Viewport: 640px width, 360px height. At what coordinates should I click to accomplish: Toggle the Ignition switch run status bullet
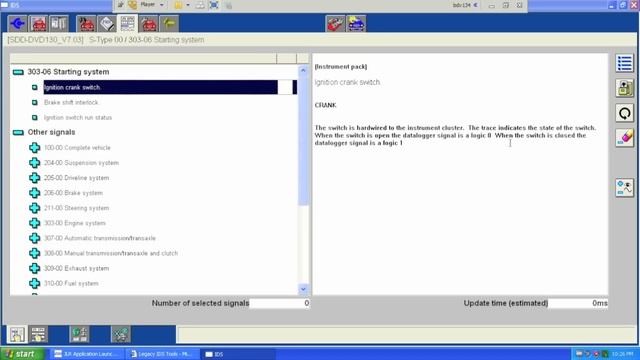pyautogui.click(x=35, y=118)
